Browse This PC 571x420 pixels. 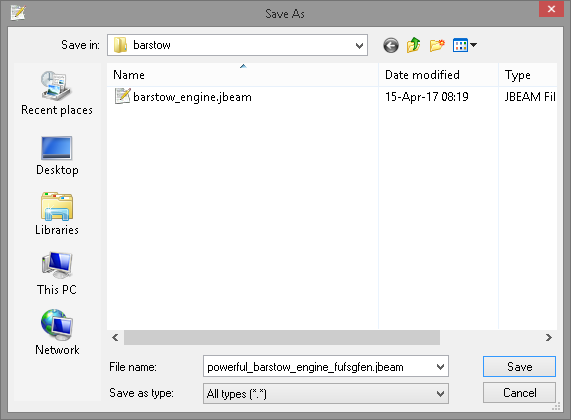(57, 274)
